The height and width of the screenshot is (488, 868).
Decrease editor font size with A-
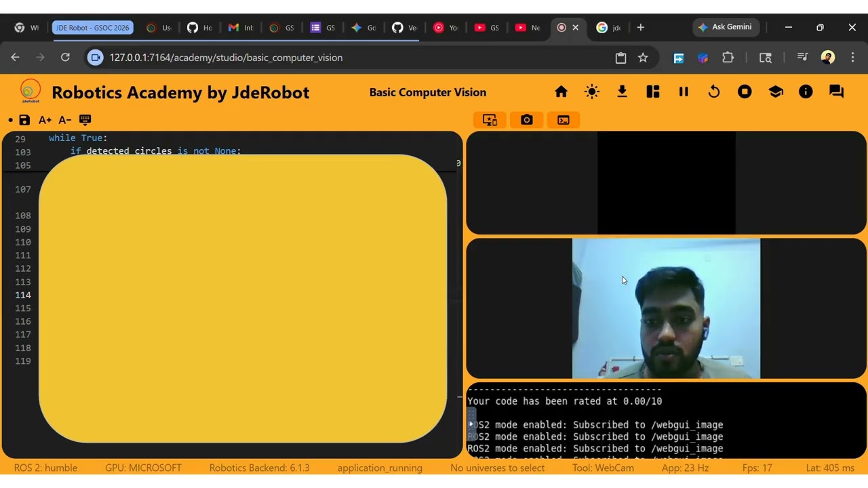[65, 120]
